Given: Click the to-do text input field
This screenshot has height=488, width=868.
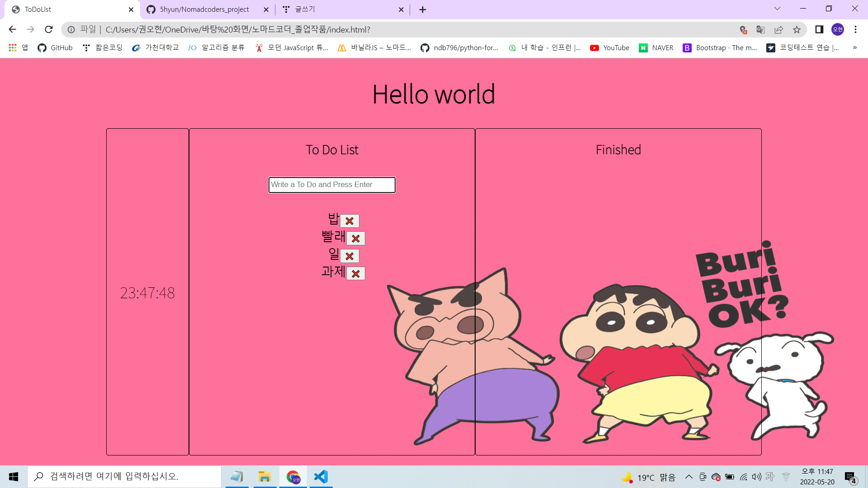Looking at the screenshot, I should coord(332,185).
